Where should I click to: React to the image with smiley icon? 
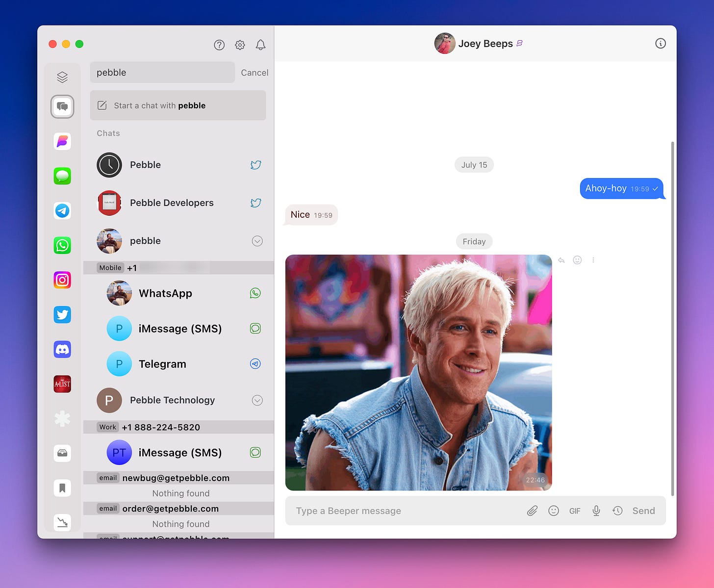tap(578, 260)
